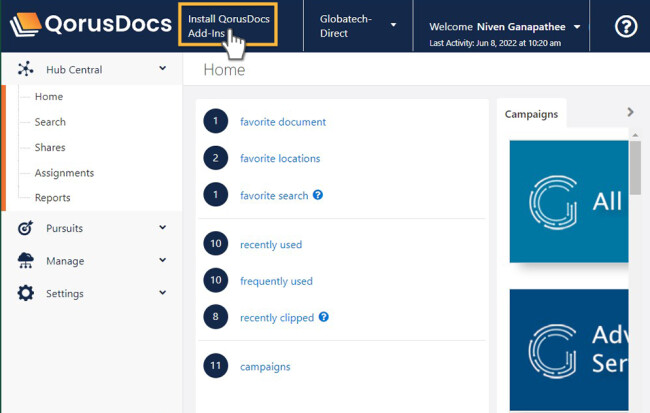Image resolution: width=650 pixels, height=413 pixels.
Task: Click the favorite search count badge
Action: 216,194
